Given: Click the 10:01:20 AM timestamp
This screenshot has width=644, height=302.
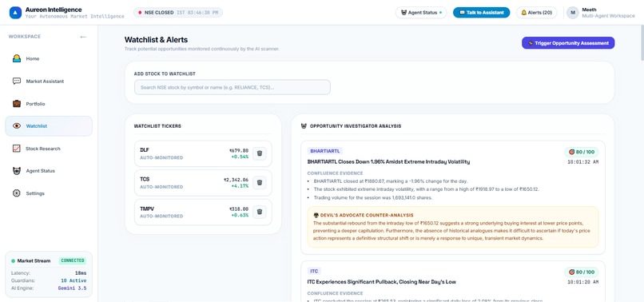Looking at the screenshot, I should tap(582, 282).
